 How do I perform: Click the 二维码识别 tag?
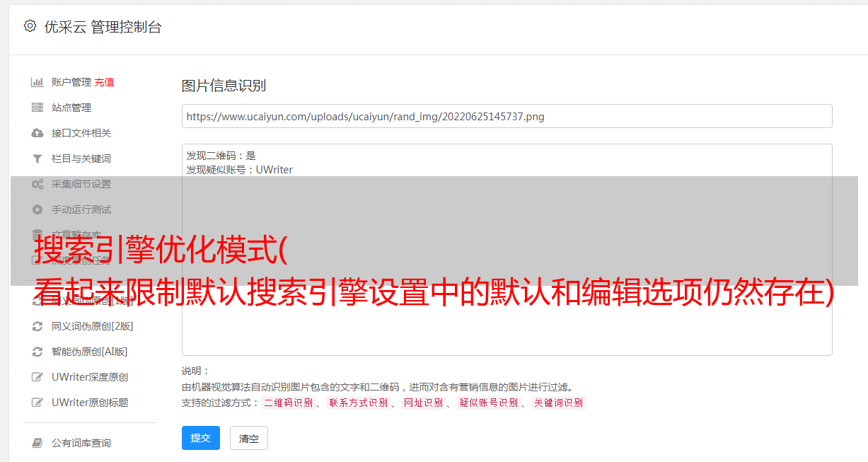(x=288, y=403)
